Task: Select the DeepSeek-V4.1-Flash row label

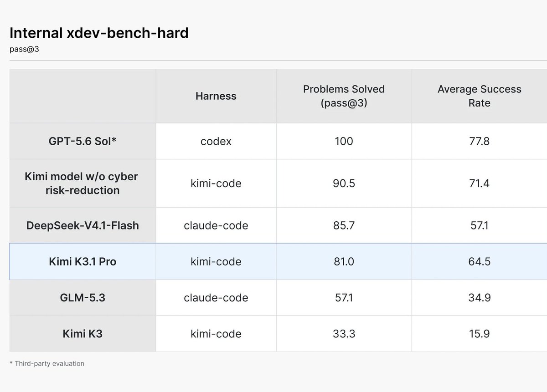Action: coord(83,225)
